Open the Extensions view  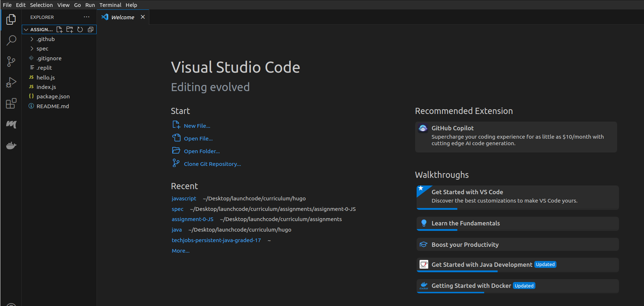coord(11,103)
